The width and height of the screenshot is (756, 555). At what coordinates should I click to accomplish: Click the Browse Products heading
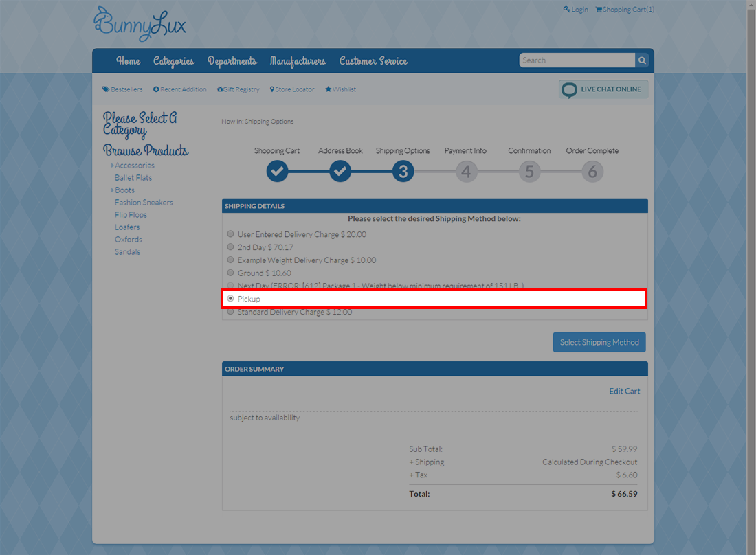point(146,150)
